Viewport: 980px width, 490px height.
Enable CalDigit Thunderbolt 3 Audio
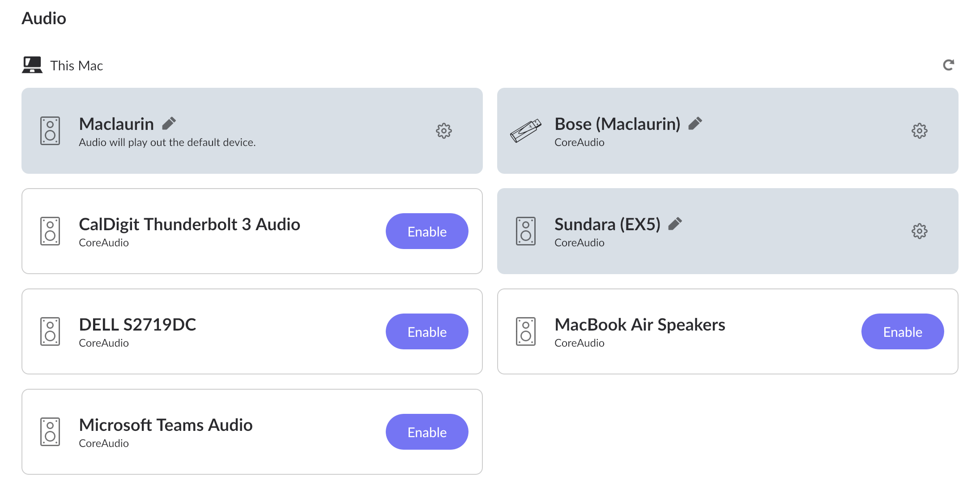click(427, 231)
